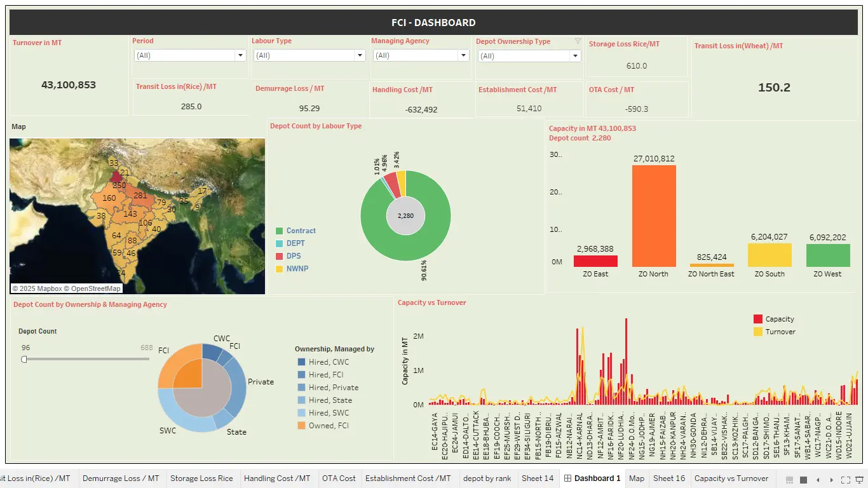
Task: Click the 27,010,812 bar label
Action: coord(654,159)
